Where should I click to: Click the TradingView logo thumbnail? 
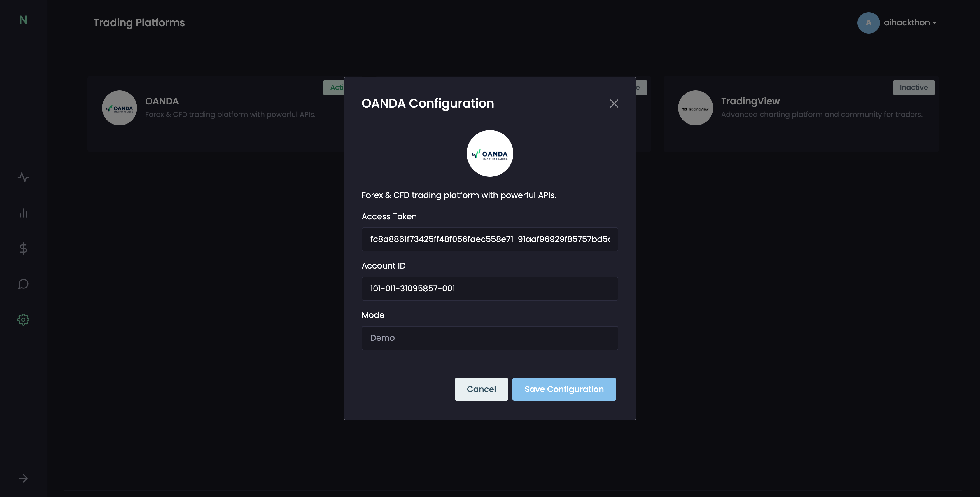click(x=695, y=108)
